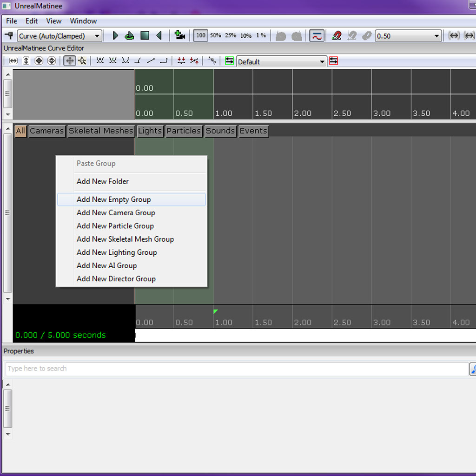The width and height of the screenshot is (476, 476).
Task: Set tangent to auto curve icon
Action: pos(100,60)
